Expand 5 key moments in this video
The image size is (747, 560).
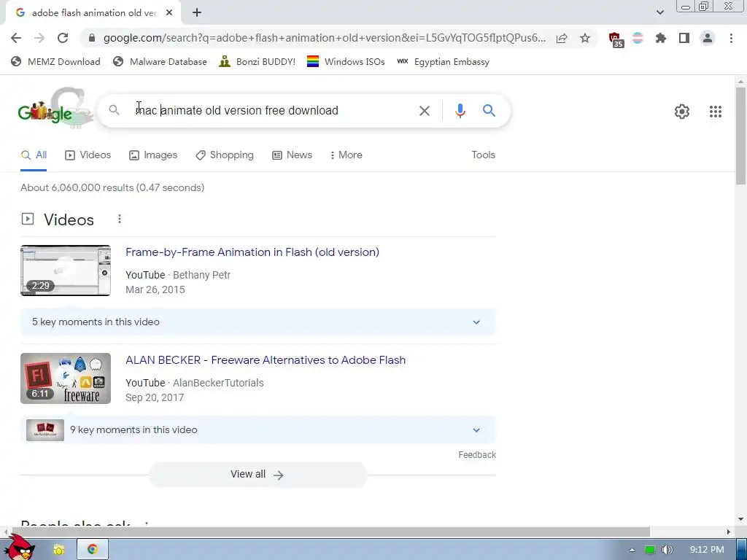click(x=258, y=322)
